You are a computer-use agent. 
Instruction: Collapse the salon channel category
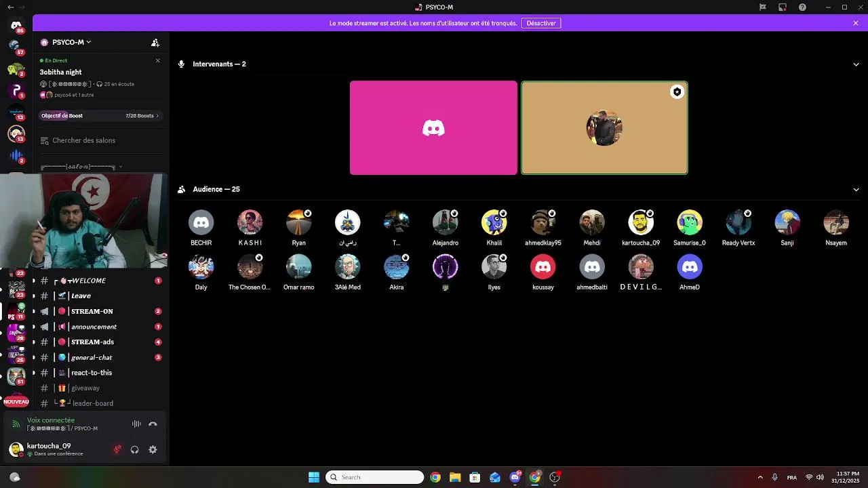coord(81,166)
